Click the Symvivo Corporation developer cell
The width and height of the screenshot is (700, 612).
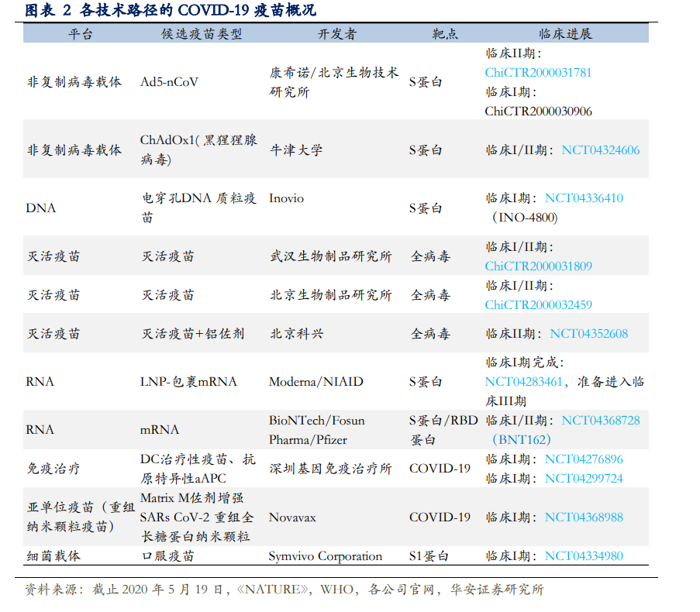click(x=326, y=556)
